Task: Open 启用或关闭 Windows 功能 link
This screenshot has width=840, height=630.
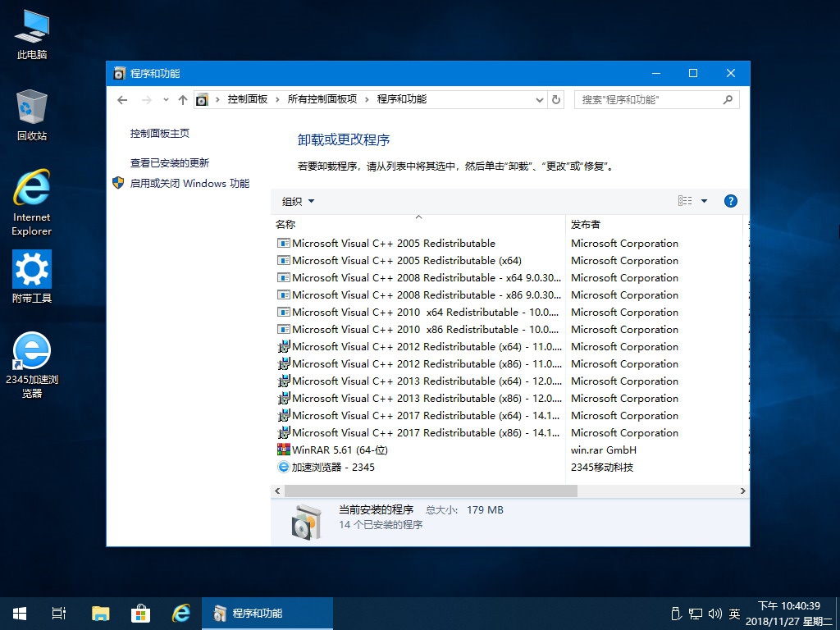Action: 189,183
